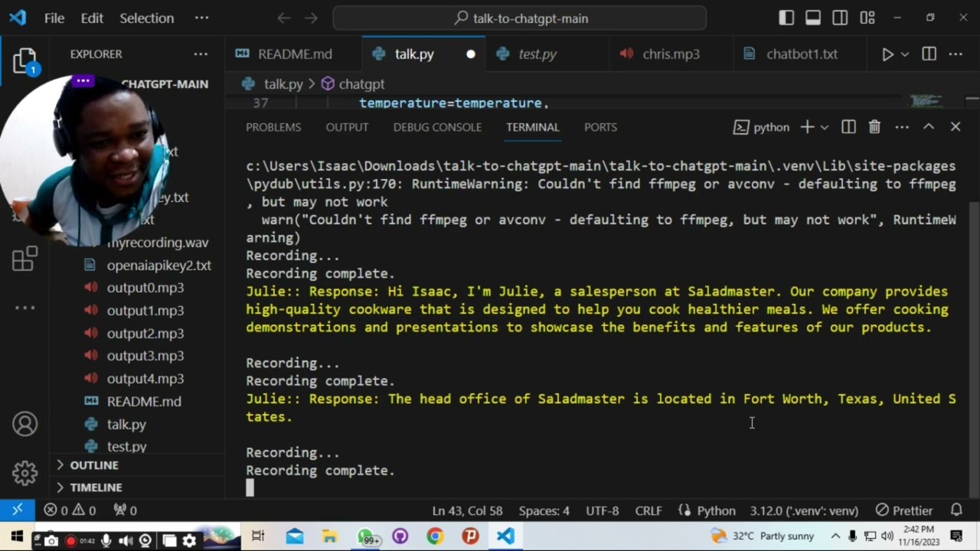This screenshot has height=551, width=980.
Task: Open more editor actions menu
Action: 955,54
